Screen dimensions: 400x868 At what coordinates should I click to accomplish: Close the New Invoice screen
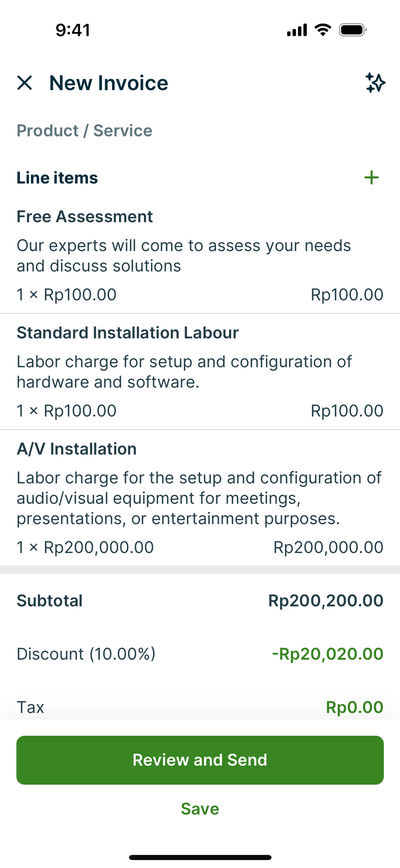tap(25, 83)
